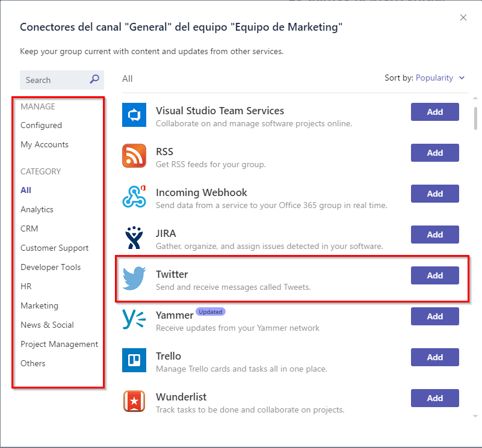Select the Developer Tools category
This screenshot has height=448, width=482.
pyautogui.click(x=51, y=268)
